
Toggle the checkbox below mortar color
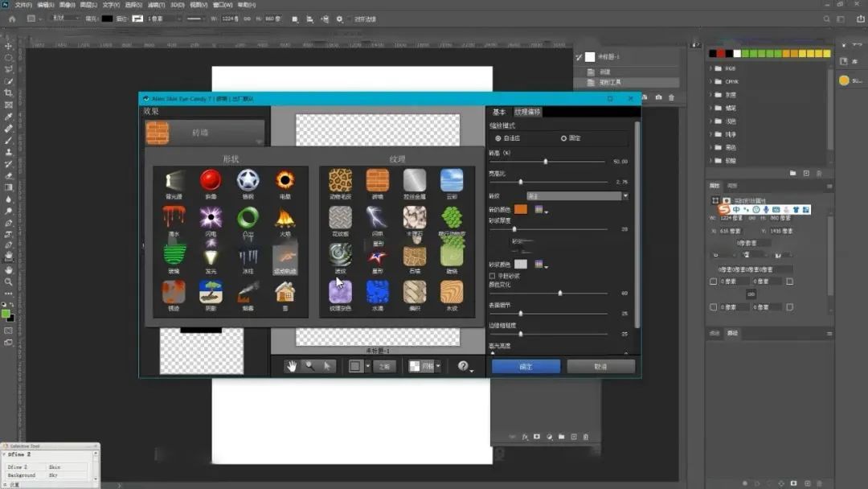(x=493, y=276)
